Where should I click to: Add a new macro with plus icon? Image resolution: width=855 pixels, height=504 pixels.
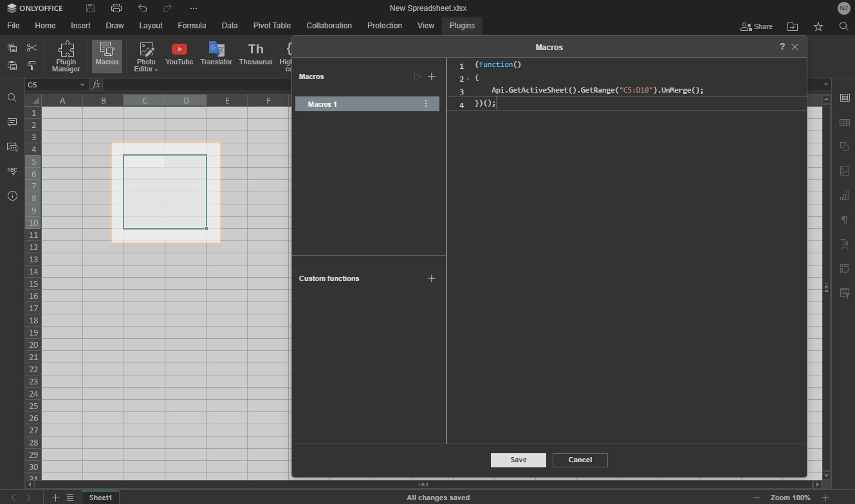(432, 76)
